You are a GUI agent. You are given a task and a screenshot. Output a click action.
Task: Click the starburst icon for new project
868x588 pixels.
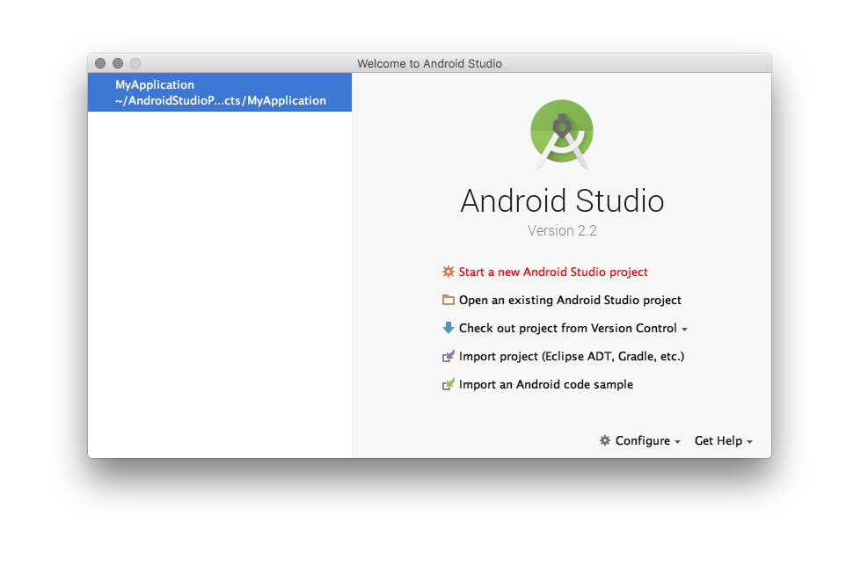click(448, 272)
